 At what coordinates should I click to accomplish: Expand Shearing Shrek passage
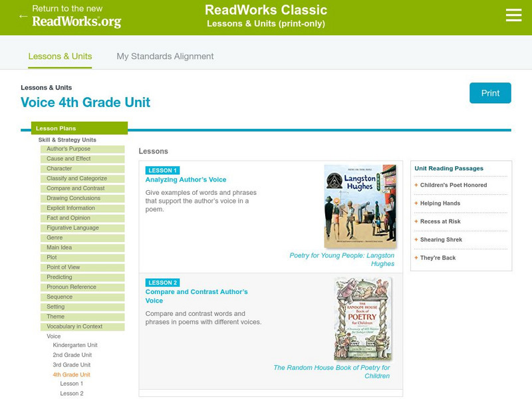441,239
